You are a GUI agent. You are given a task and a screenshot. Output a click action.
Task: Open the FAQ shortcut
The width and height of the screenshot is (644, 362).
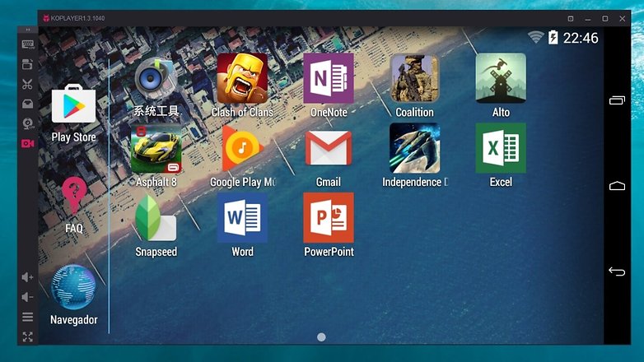[74, 196]
